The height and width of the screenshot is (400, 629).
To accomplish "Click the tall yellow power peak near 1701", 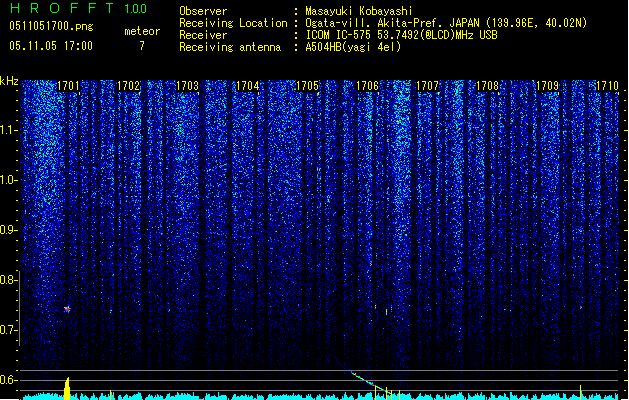I will click(67, 388).
